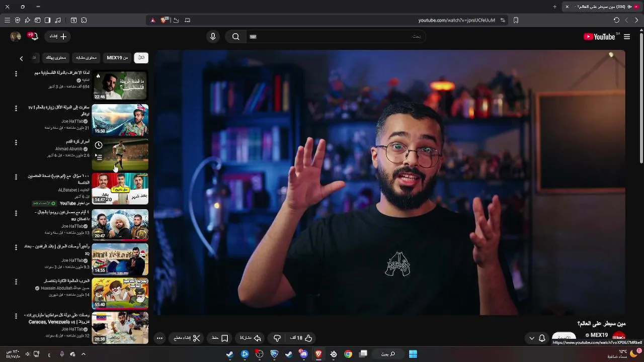Screen dimensions: 644x362
Task: Click the site settings icon beside URL
Action: pos(503,20)
